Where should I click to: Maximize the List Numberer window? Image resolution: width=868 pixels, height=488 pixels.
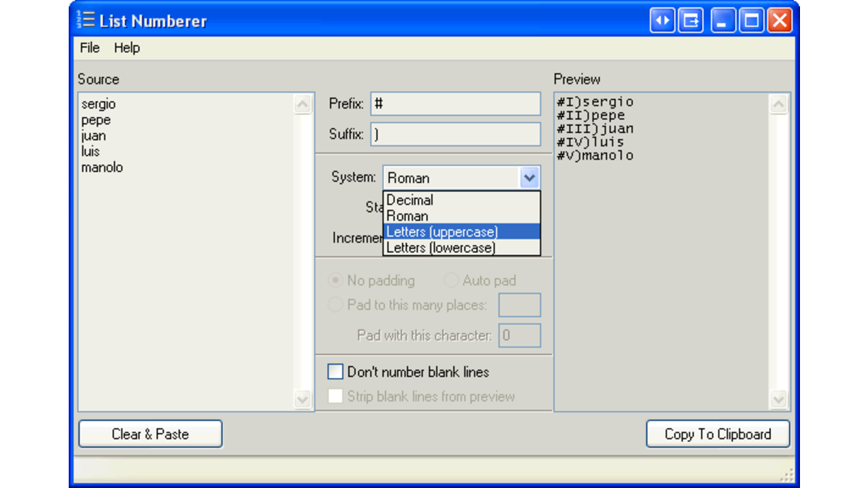pos(752,20)
